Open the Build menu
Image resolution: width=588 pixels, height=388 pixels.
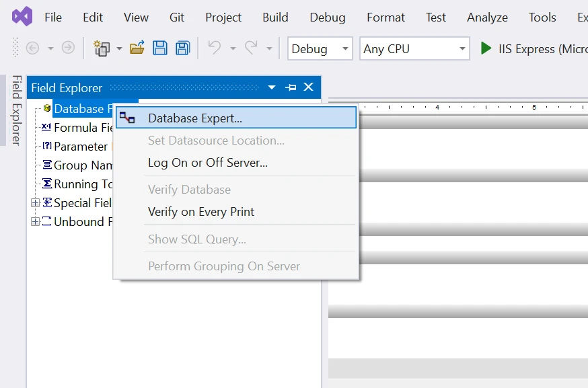(275, 17)
